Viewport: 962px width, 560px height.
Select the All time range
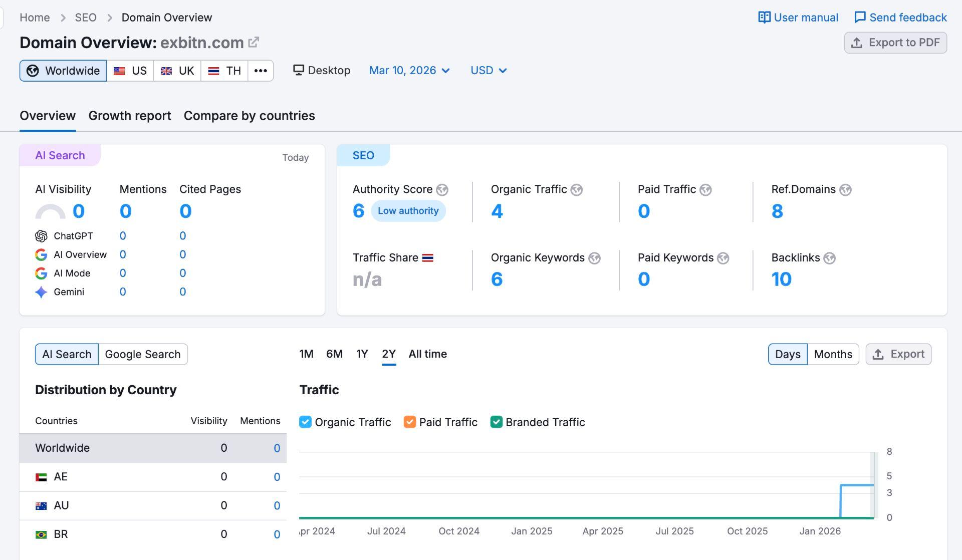(x=427, y=354)
